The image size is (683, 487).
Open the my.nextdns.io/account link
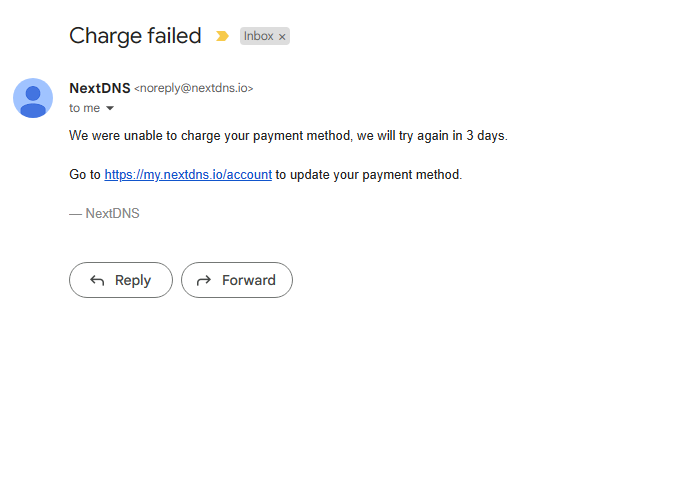[x=188, y=174]
